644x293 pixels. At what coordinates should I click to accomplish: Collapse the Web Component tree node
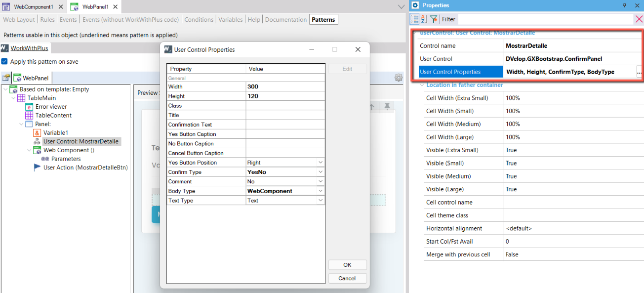[x=29, y=150]
